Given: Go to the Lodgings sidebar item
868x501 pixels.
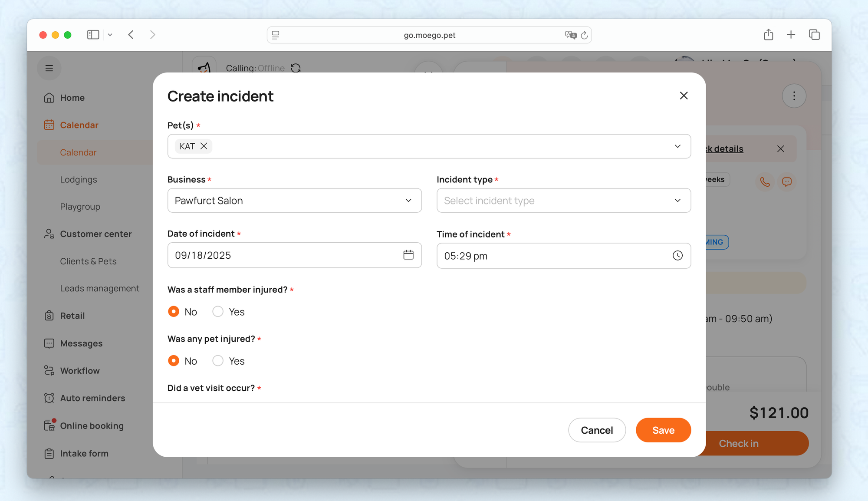Looking at the screenshot, I should point(79,180).
